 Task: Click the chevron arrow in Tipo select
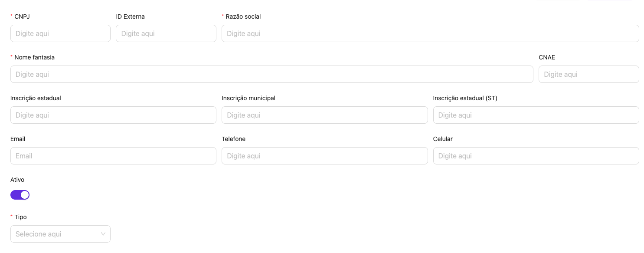pos(103,234)
